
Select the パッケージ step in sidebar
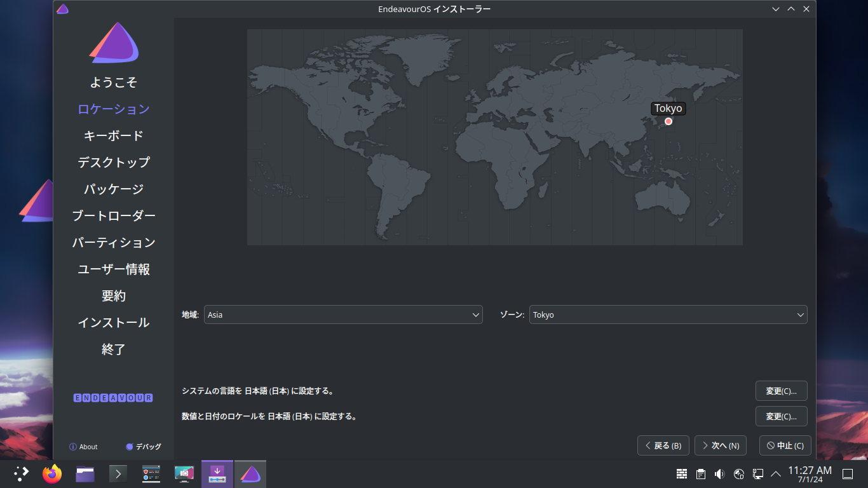(x=114, y=189)
